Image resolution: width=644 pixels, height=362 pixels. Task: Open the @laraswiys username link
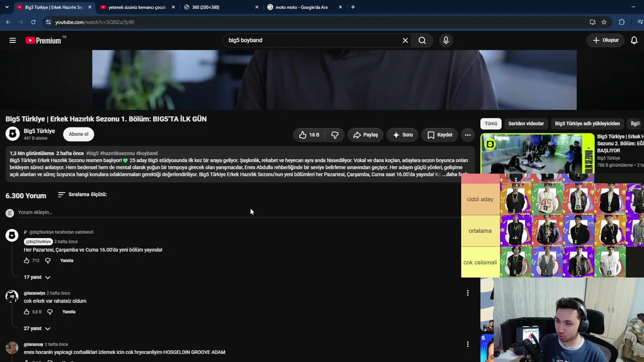pyautogui.click(x=34, y=293)
